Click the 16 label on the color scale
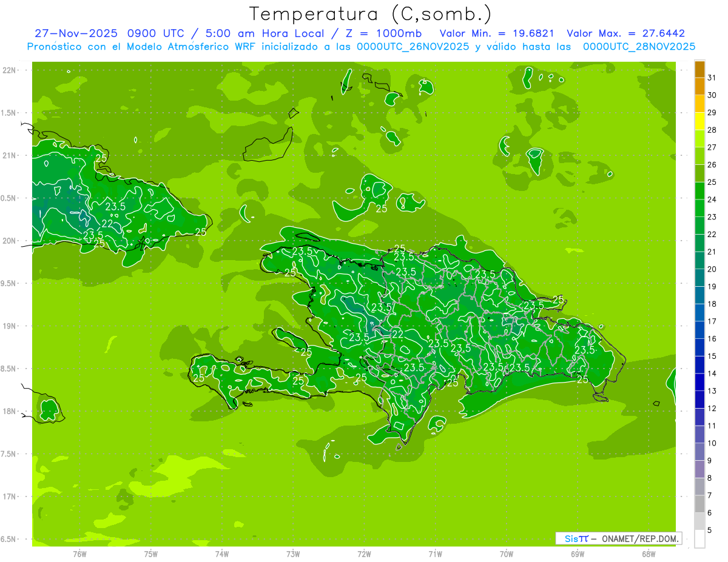The height and width of the screenshot is (562, 728). pyautogui.click(x=712, y=339)
